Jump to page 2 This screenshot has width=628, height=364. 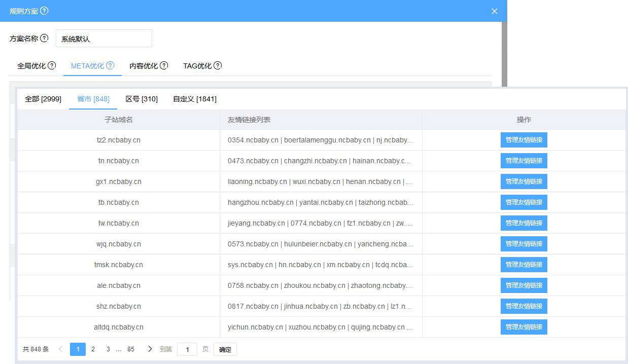tap(93, 349)
